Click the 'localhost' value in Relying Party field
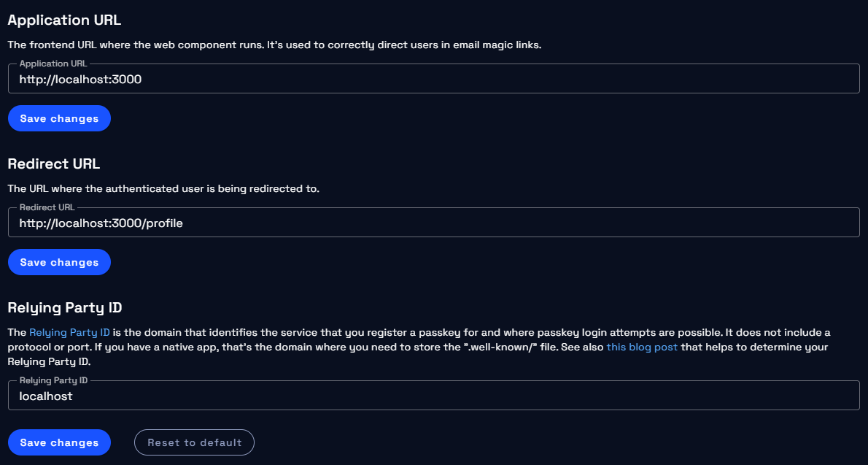 point(46,396)
